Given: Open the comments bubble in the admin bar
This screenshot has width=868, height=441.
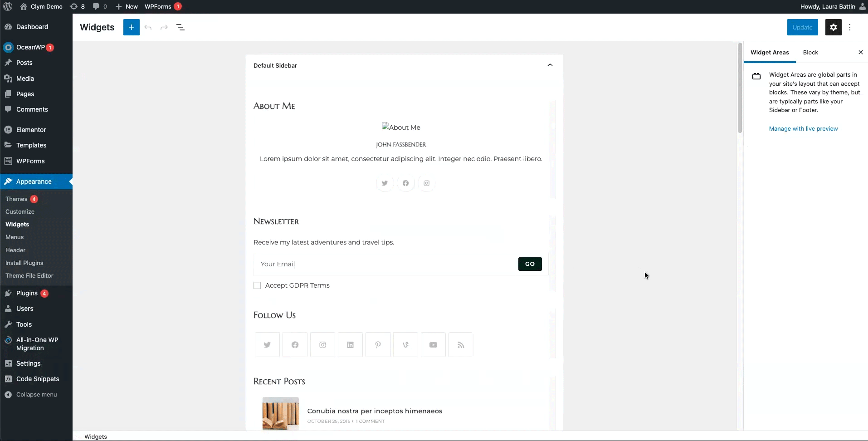Looking at the screenshot, I should [100, 6].
